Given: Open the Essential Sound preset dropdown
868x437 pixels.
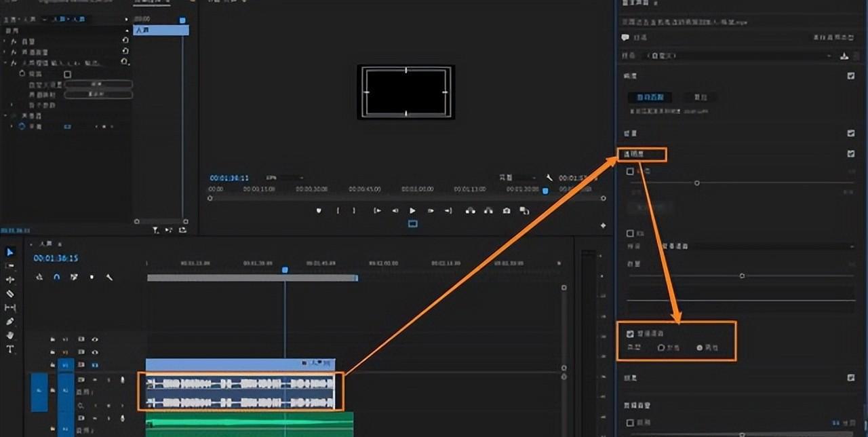Looking at the screenshot, I should [738, 56].
